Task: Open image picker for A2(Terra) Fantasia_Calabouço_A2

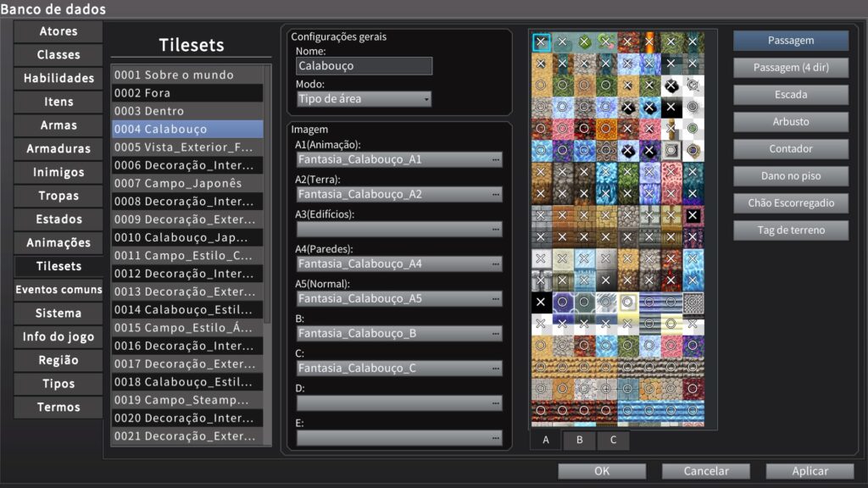Action: click(399, 194)
